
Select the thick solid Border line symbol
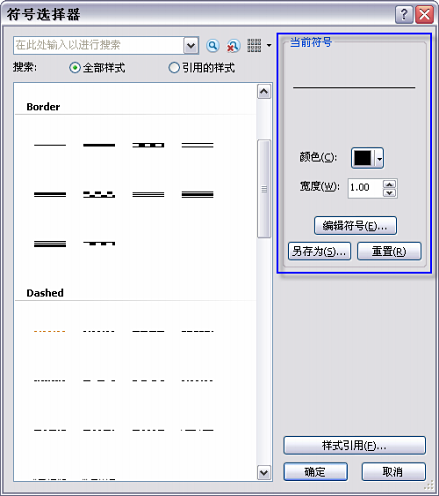pyautogui.click(x=99, y=145)
